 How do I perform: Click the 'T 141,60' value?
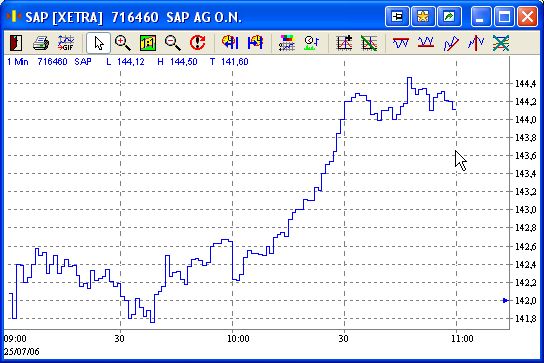[229, 62]
